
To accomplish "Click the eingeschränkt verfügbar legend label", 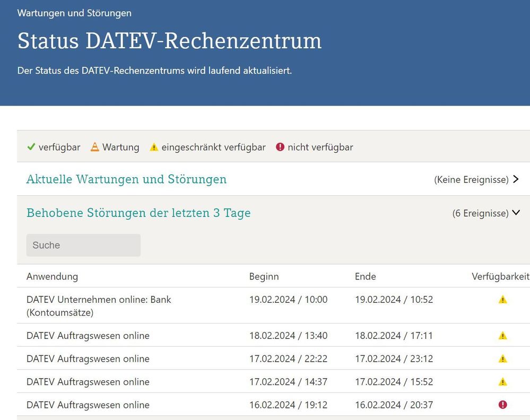I will pos(214,147).
